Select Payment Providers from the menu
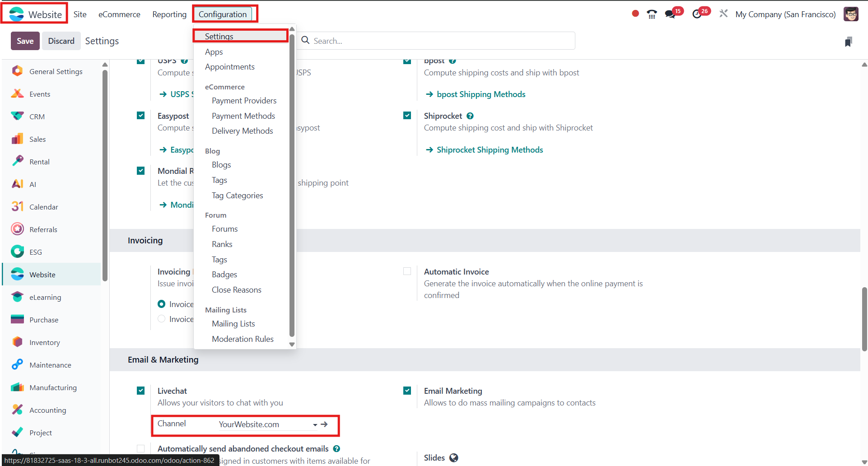 (244, 100)
